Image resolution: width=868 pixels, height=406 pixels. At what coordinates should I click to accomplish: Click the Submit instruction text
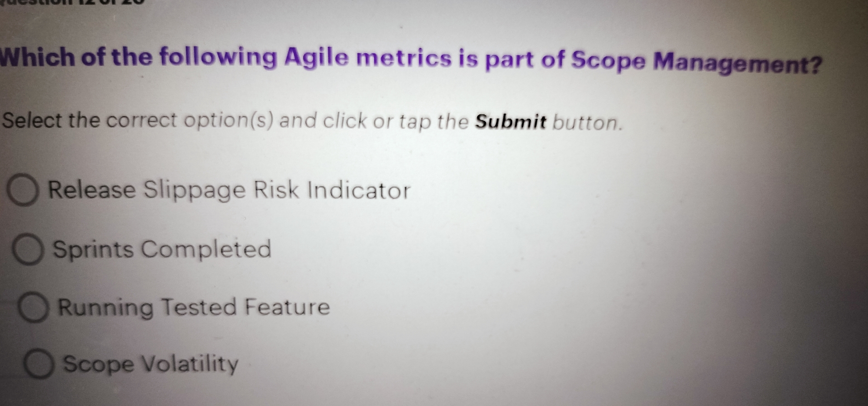pos(312,121)
